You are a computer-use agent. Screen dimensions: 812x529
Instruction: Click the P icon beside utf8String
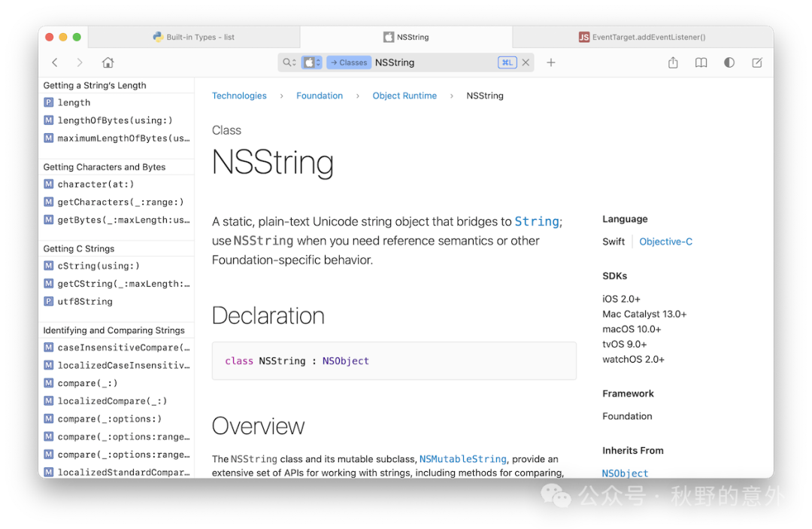click(49, 301)
